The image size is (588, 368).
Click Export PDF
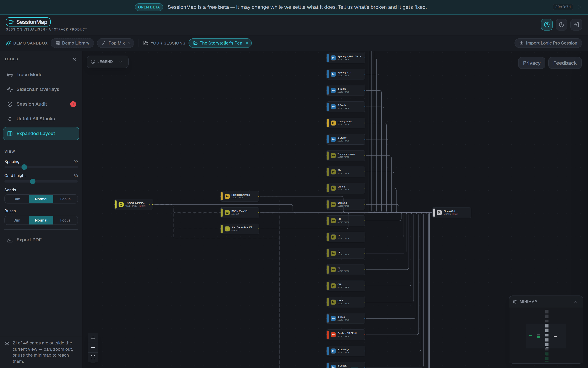(x=41, y=240)
